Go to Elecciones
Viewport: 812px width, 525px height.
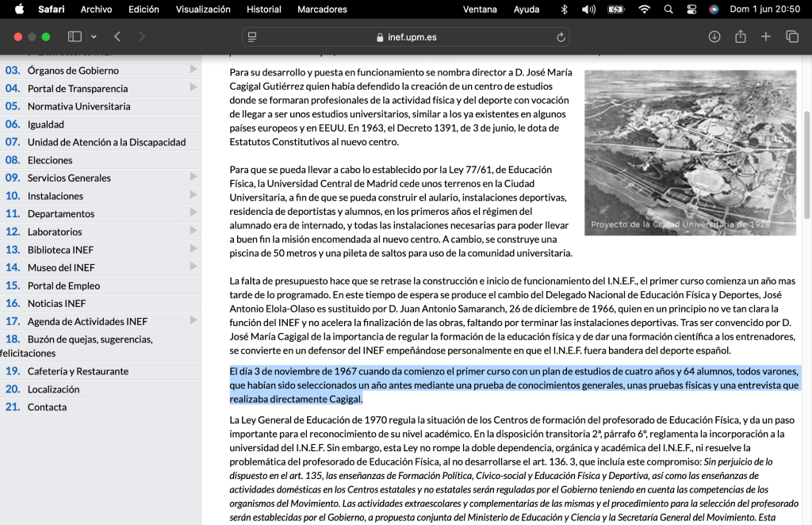[50, 160]
